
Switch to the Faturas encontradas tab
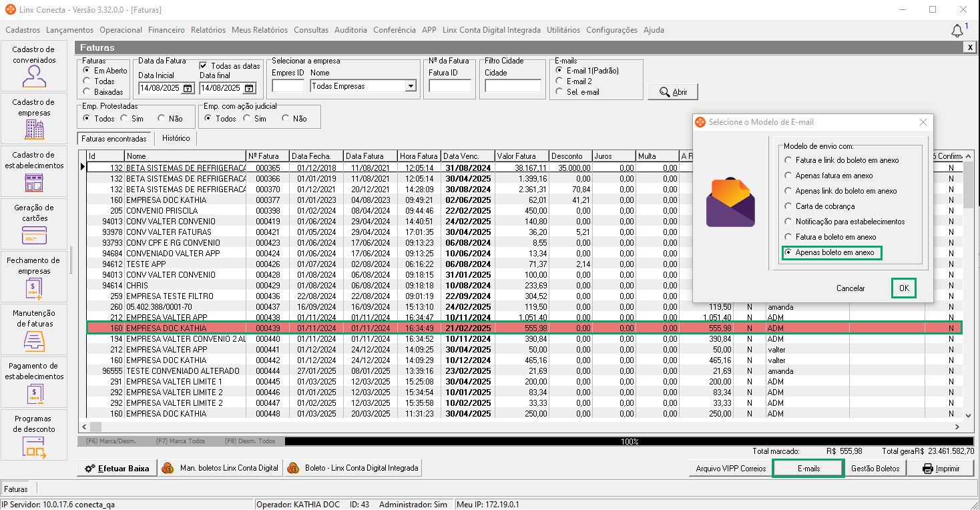(x=114, y=139)
